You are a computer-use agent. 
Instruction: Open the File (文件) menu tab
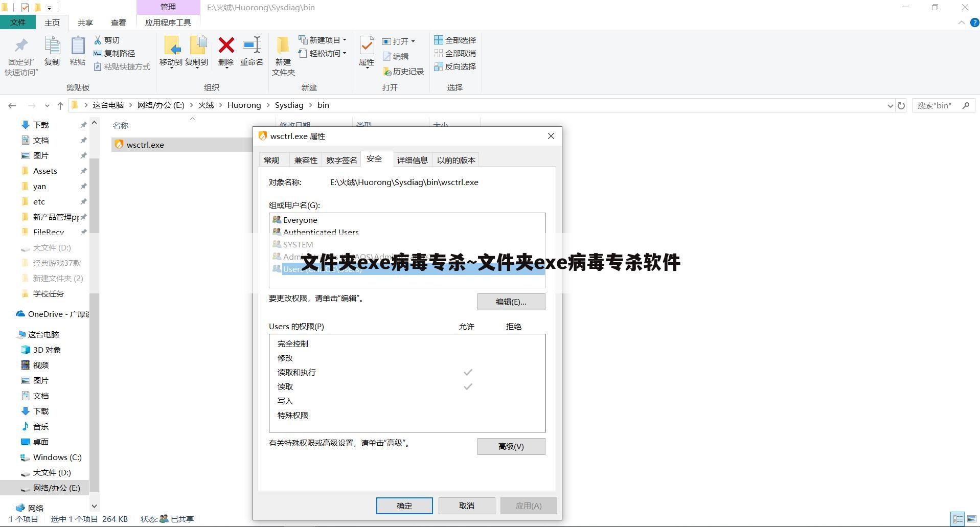[18, 22]
